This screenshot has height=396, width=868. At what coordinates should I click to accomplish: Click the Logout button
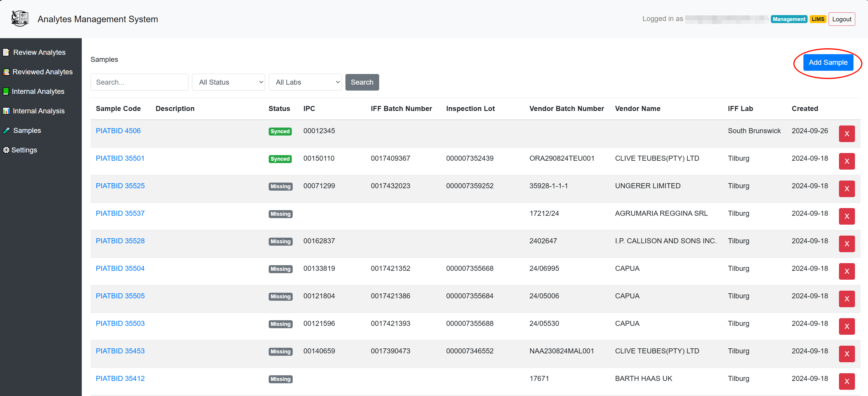(x=841, y=19)
